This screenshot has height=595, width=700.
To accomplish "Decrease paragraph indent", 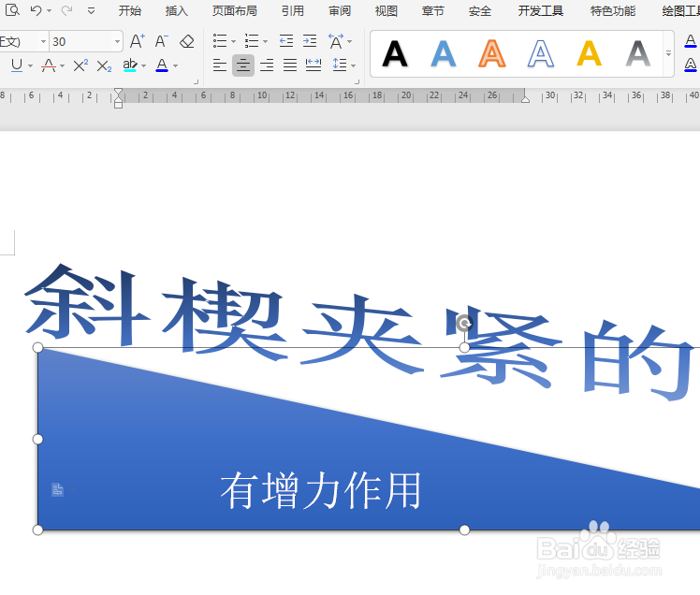I will (286, 41).
